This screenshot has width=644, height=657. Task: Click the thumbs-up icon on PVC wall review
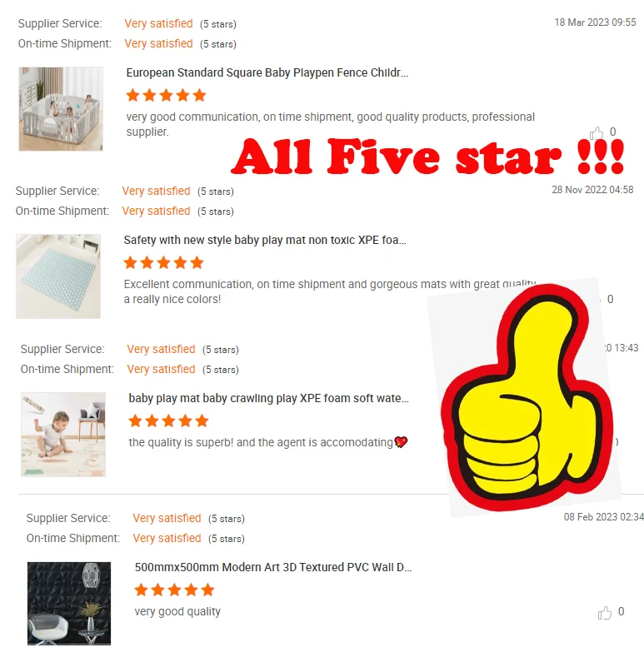(x=604, y=613)
